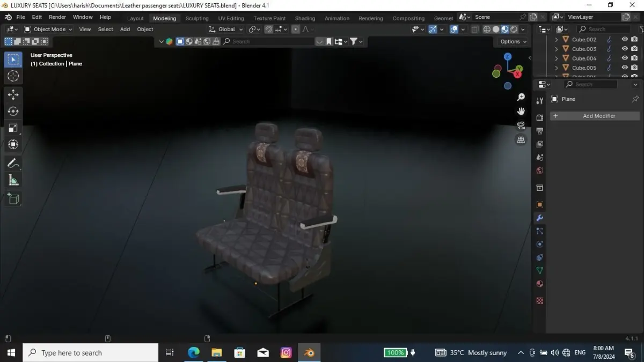The height and width of the screenshot is (362, 644).
Task: Hide Cube.004 in viewport
Action: click(625, 58)
